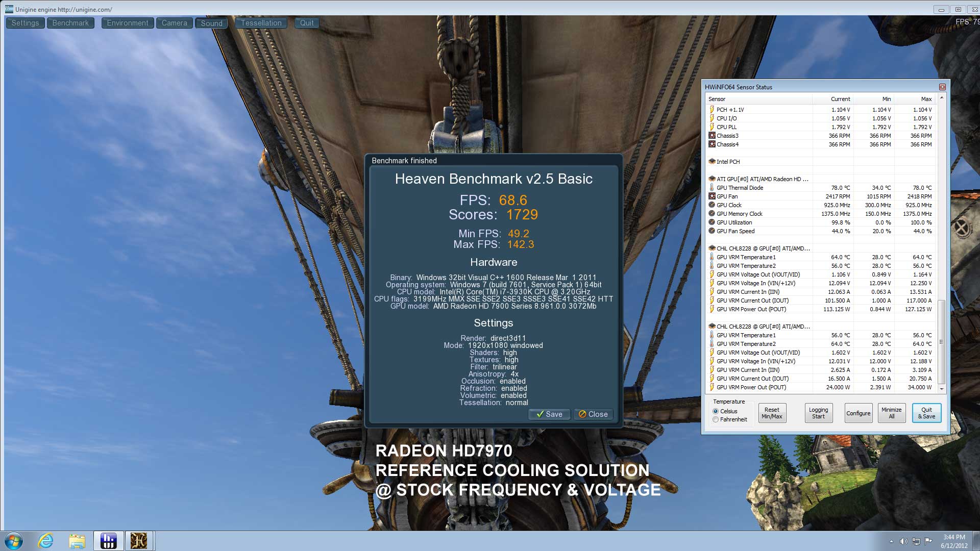Click first CHiL CHL8228 sensor group icon
The height and width of the screenshot is (551, 980).
pos(712,248)
